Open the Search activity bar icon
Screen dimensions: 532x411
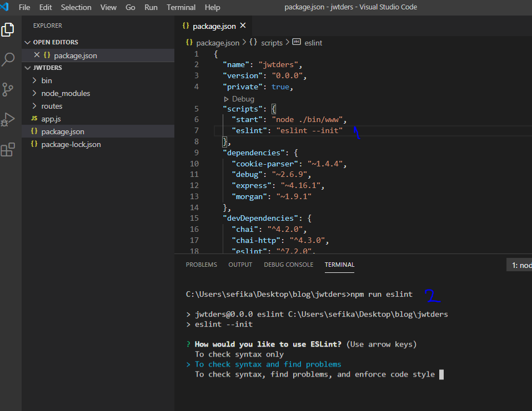click(x=7, y=59)
